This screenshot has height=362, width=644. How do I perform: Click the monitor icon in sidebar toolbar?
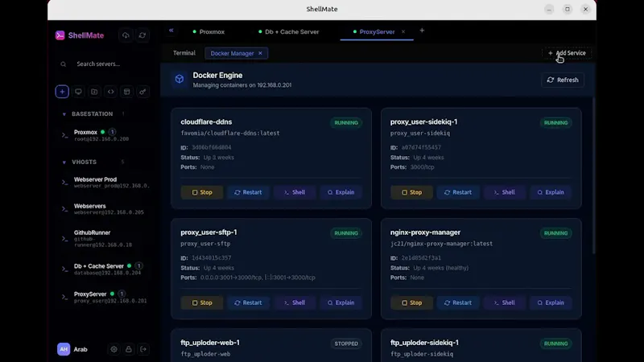[78, 92]
